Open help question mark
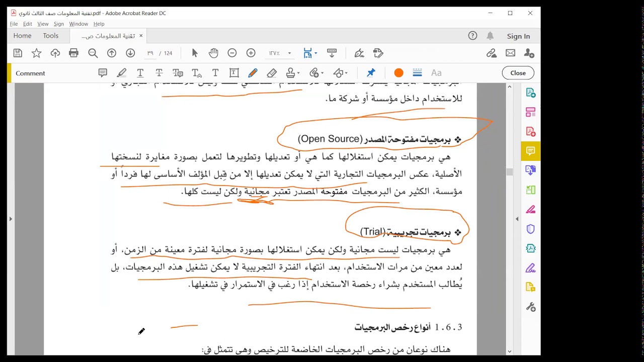 tap(472, 36)
